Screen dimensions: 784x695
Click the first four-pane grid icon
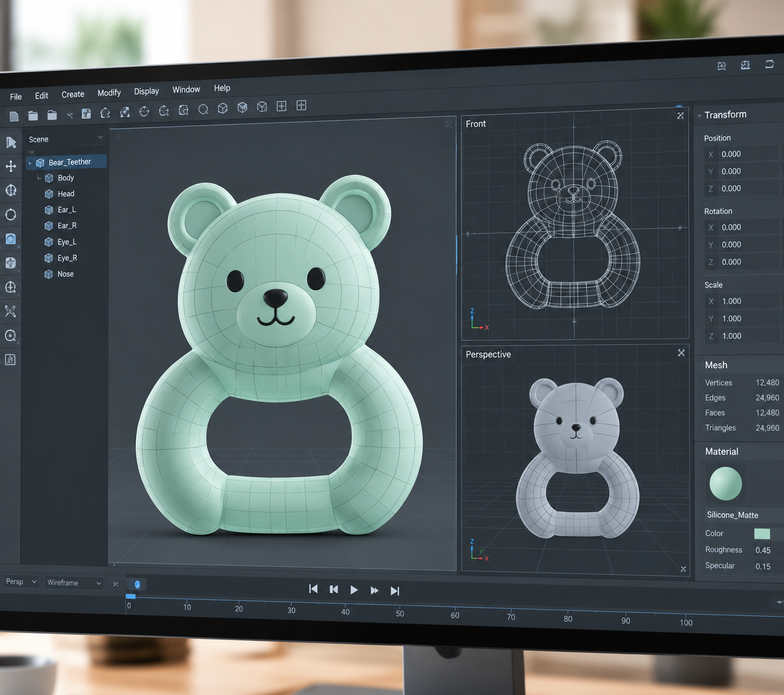pyautogui.click(x=281, y=106)
